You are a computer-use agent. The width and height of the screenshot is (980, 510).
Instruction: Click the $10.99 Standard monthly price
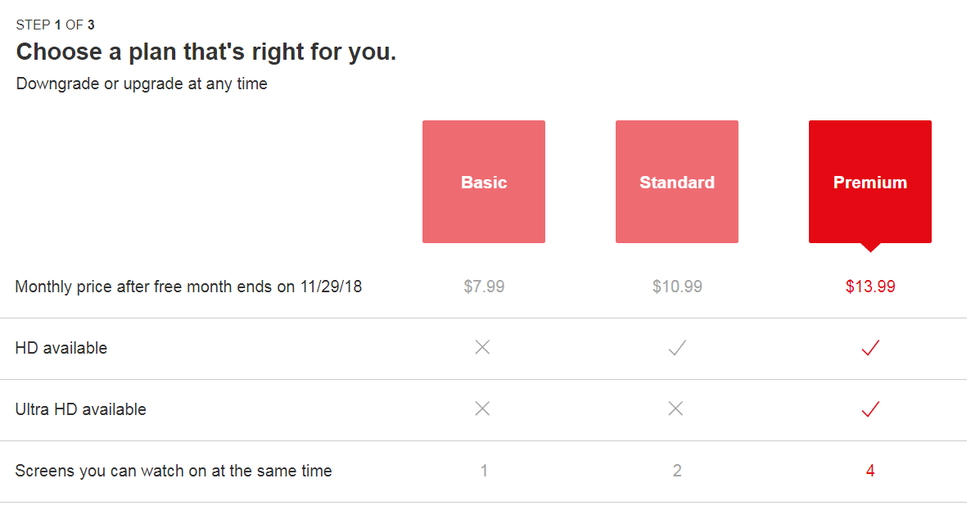(x=677, y=287)
